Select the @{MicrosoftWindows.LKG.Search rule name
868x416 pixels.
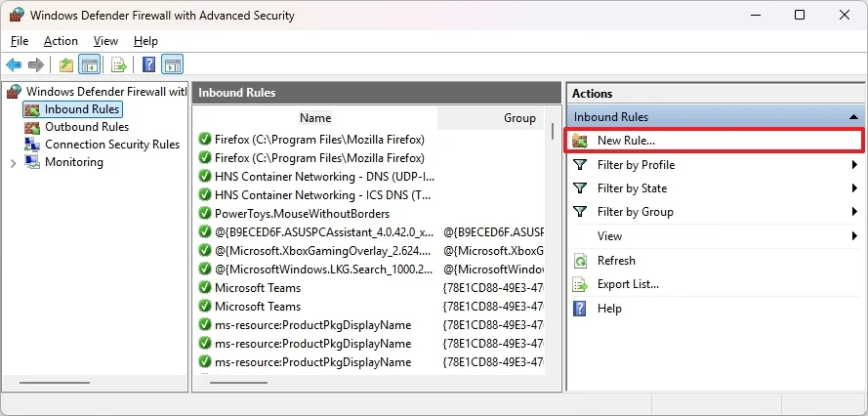click(x=323, y=270)
